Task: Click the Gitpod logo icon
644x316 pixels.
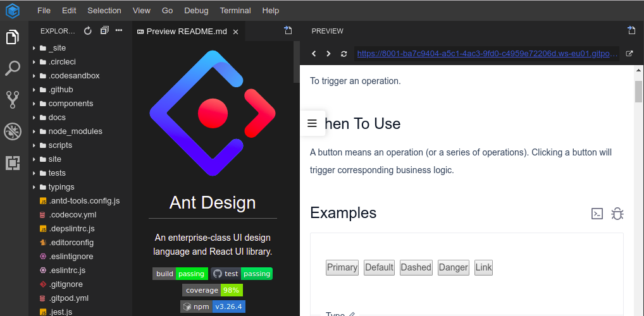Action: click(x=12, y=11)
